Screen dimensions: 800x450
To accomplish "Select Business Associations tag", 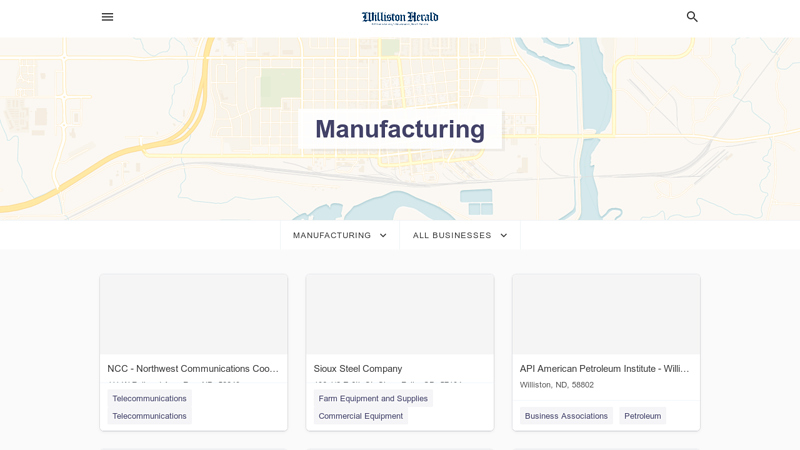I will (x=566, y=416).
